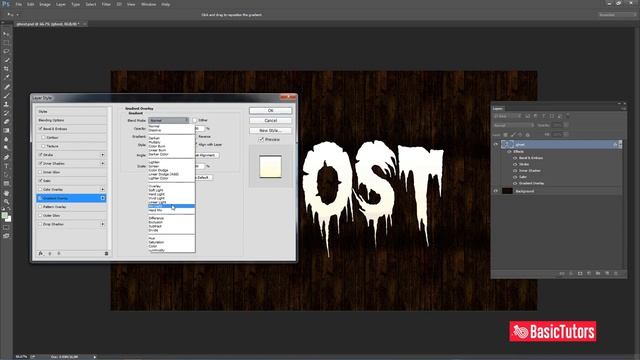
Task: Hide the Background layer eye icon
Action: [x=496, y=191]
